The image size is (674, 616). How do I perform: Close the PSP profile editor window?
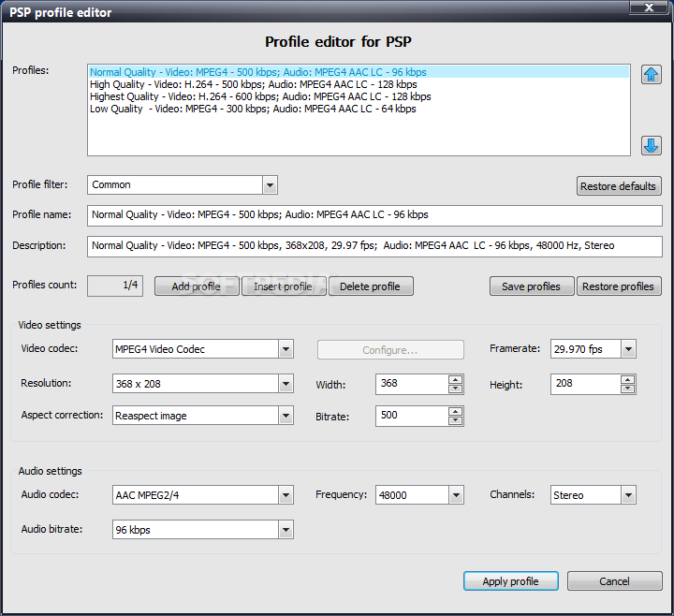(x=650, y=7)
